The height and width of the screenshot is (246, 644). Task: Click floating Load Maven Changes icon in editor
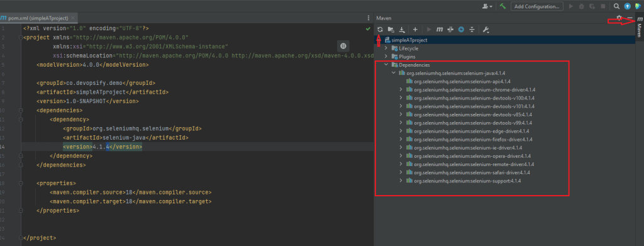(x=343, y=45)
